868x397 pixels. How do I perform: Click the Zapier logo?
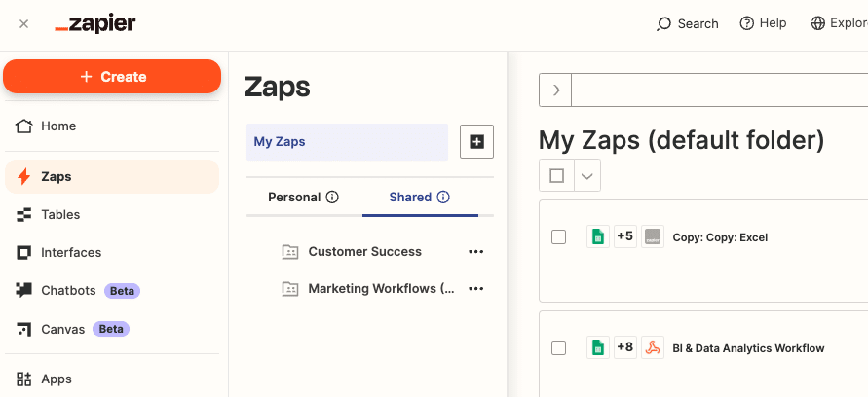tap(95, 24)
